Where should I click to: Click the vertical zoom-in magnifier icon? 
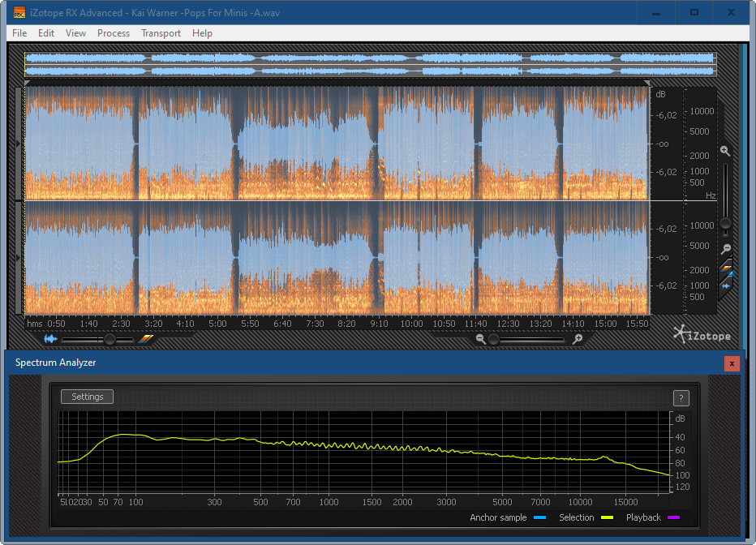[725, 151]
